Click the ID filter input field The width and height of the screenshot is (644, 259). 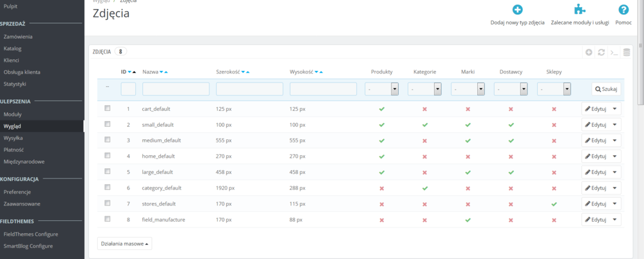pyautogui.click(x=128, y=89)
